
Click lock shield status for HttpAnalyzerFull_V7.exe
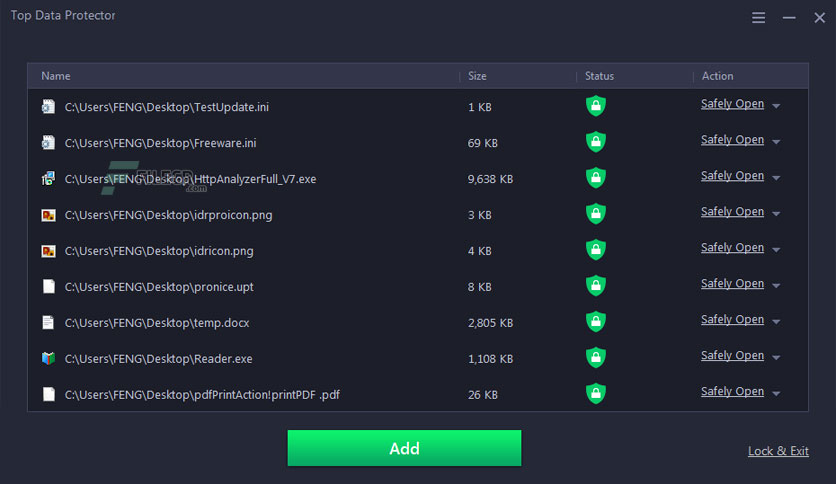[596, 178]
